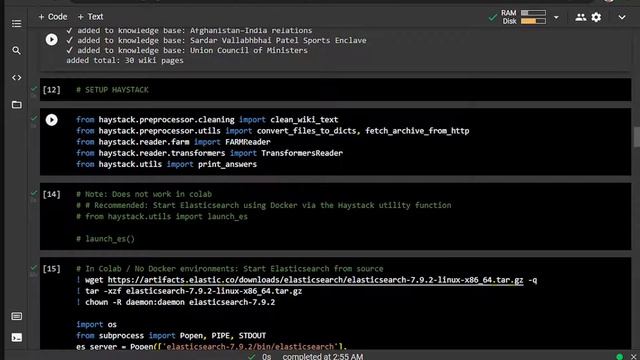Close the bottom status bar
Image resolution: width=640 pixels, height=360 pixels.
633,357
